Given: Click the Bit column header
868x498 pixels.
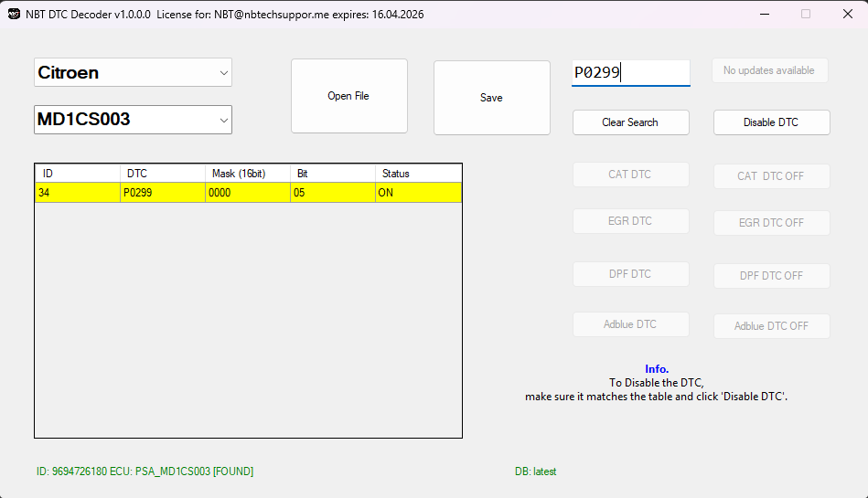Looking at the screenshot, I should pos(333,174).
